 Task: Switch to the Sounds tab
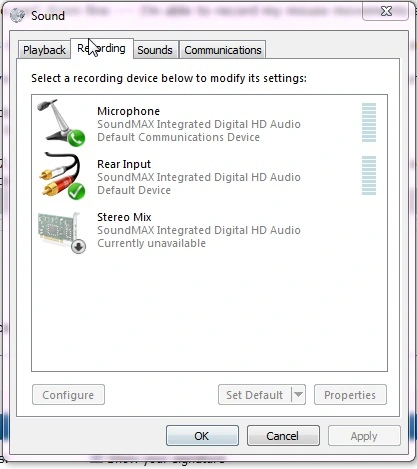click(155, 50)
